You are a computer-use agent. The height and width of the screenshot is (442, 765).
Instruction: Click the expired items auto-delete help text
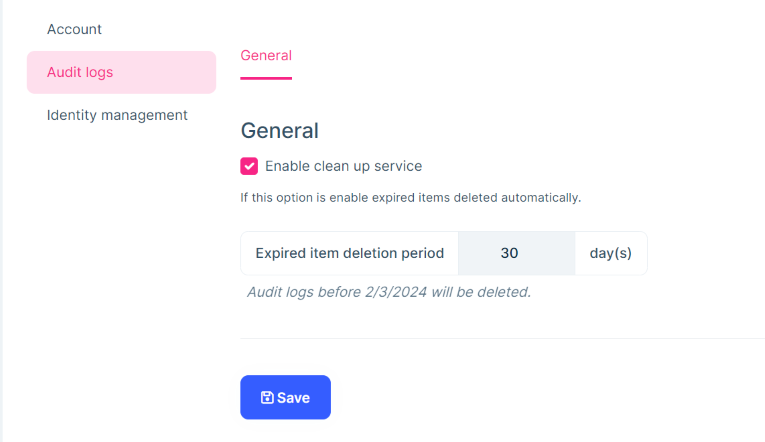pyautogui.click(x=410, y=197)
